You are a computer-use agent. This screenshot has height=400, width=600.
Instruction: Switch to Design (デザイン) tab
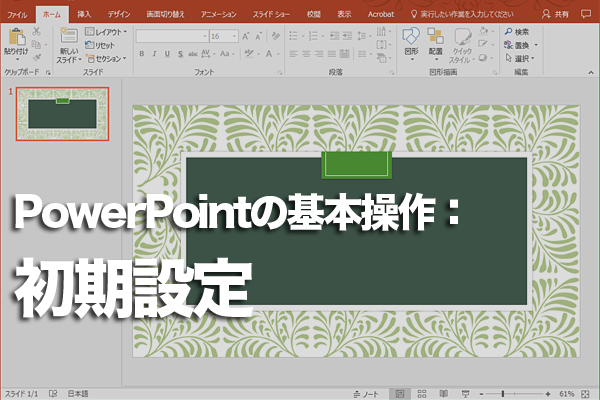tap(119, 14)
